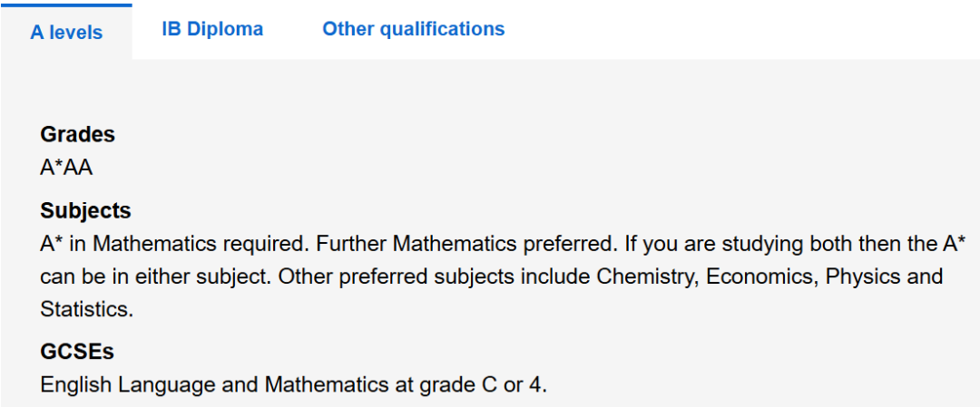Click the Grades heading
The width and height of the screenshot is (980, 407).
pos(77,134)
